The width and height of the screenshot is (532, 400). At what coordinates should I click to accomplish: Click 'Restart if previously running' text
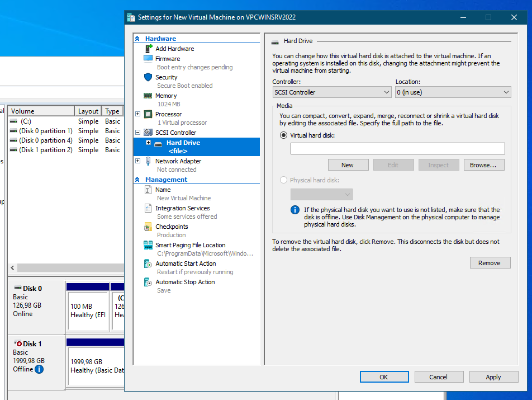pos(195,272)
